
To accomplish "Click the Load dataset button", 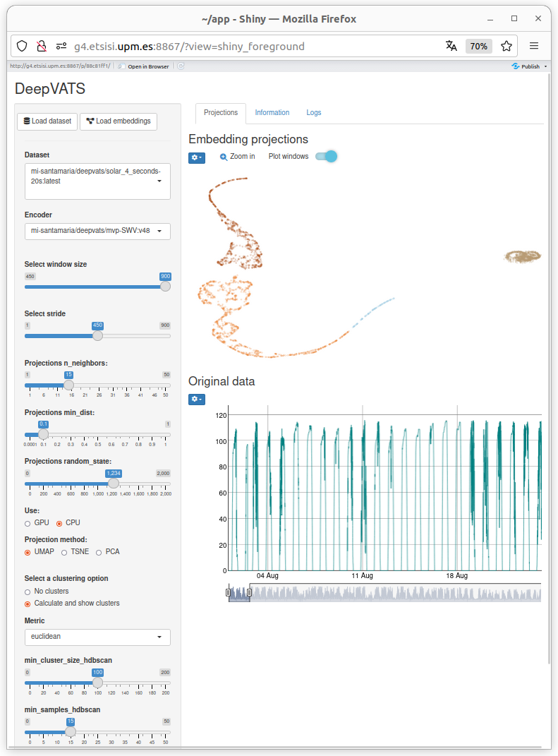I will 47,121.
